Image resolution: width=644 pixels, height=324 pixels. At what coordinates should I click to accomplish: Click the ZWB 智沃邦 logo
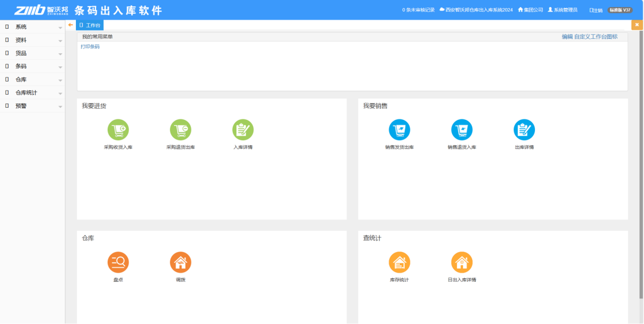pos(41,10)
